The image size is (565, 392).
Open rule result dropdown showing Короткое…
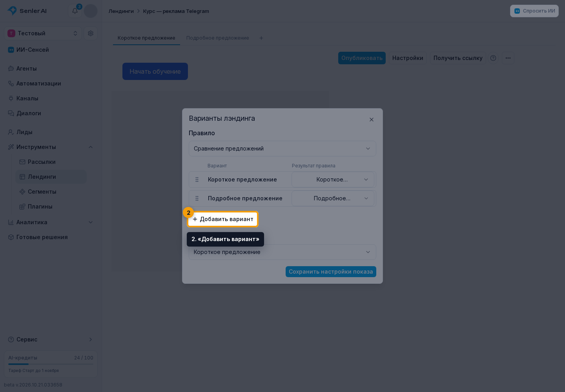(x=333, y=180)
